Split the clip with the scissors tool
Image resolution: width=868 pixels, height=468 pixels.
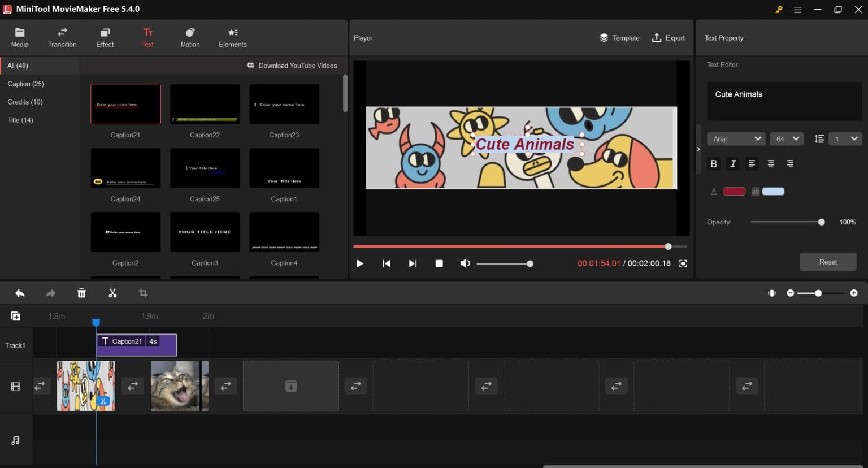pos(112,293)
